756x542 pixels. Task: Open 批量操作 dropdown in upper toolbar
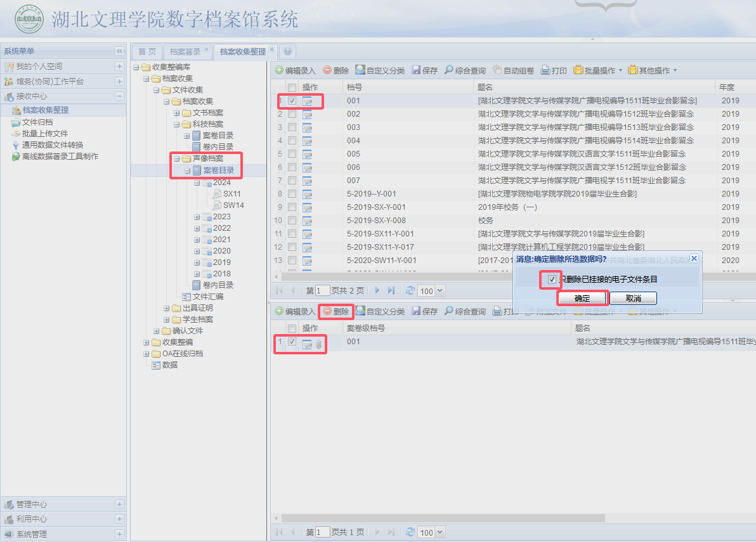pos(598,70)
